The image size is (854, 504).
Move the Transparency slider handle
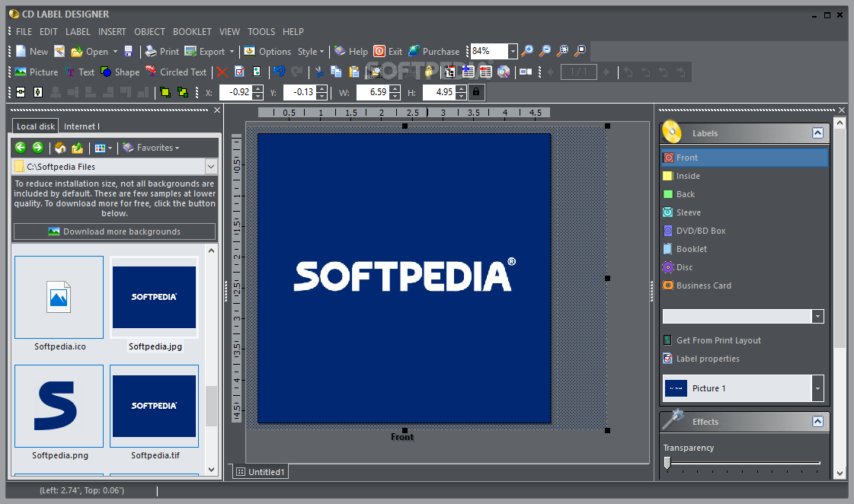[667, 463]
